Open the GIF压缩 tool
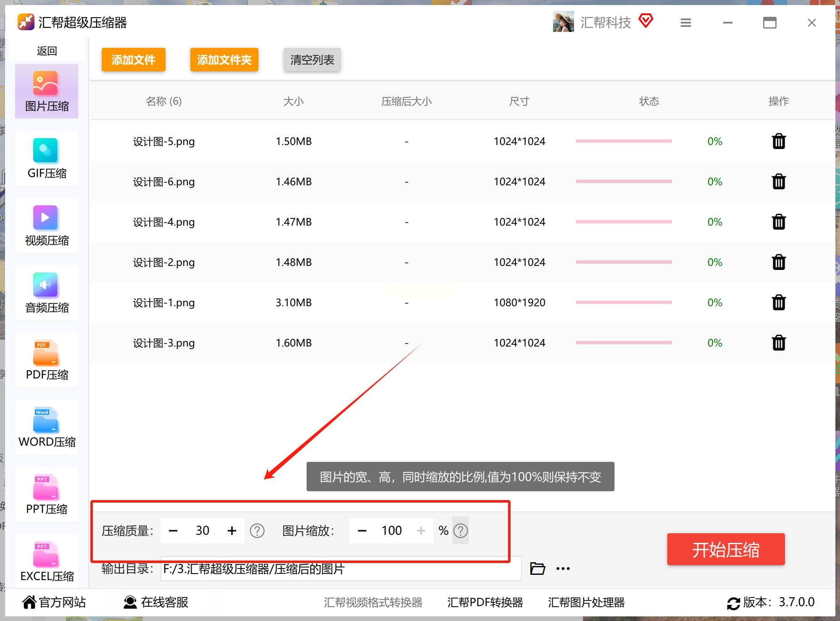The width and height of the screenshot is (840, 621). [47, 159]
